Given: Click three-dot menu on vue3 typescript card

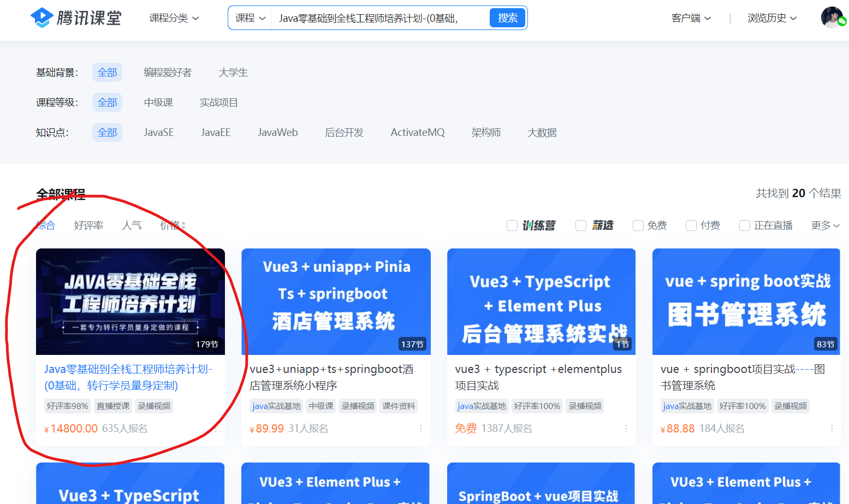Looking at the screenshot, I should 626,429.
